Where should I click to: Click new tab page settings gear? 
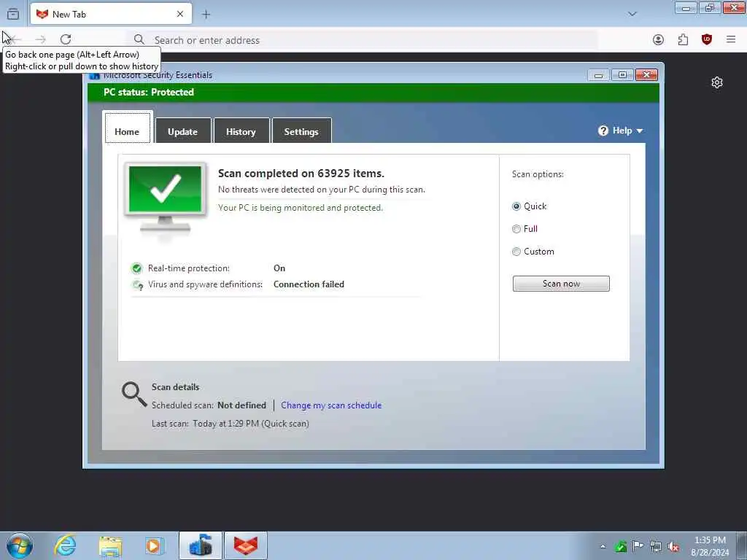[717, 82]
